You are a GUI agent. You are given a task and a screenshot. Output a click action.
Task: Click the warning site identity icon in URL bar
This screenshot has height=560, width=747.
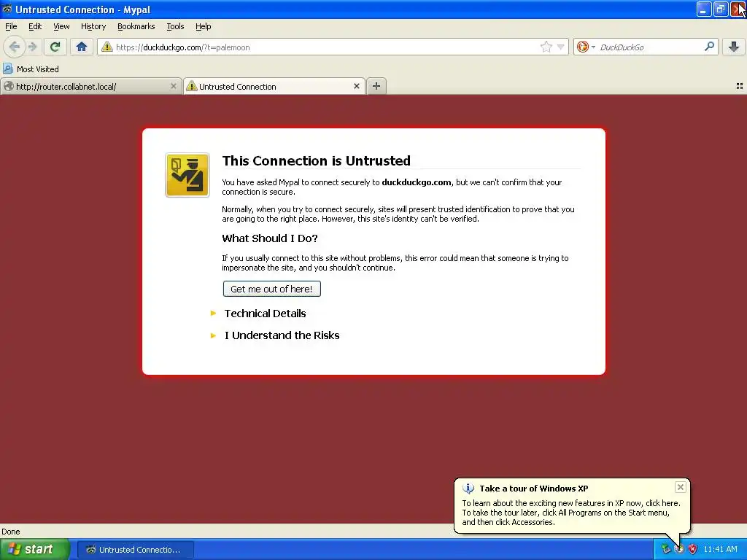[x=107, y=47]
